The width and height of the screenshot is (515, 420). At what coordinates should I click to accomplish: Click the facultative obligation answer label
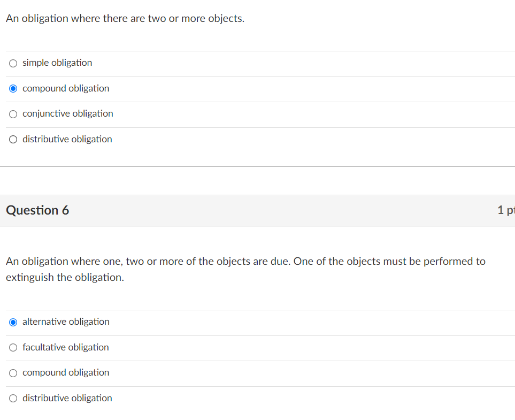65,347
